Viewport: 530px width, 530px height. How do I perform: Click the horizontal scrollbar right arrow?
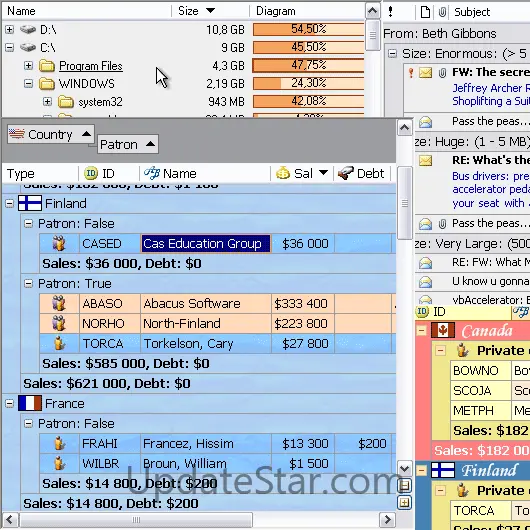tap(387, 519)
